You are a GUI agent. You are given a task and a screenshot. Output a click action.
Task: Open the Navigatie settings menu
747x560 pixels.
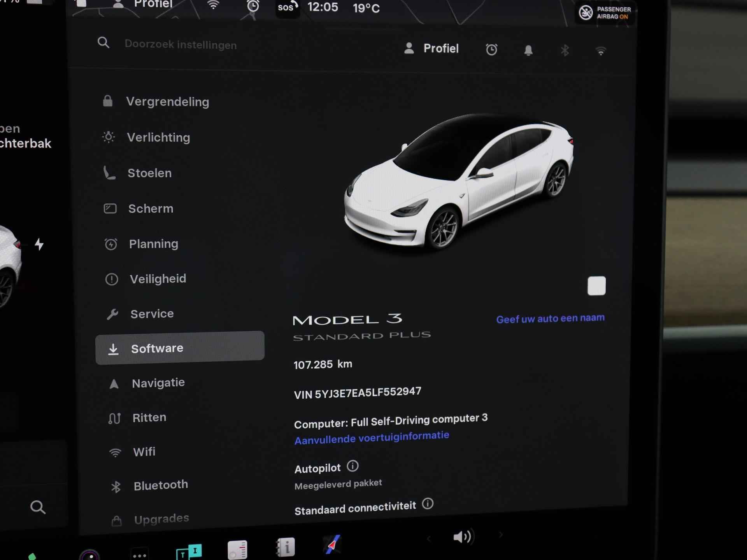coord(158,383)
